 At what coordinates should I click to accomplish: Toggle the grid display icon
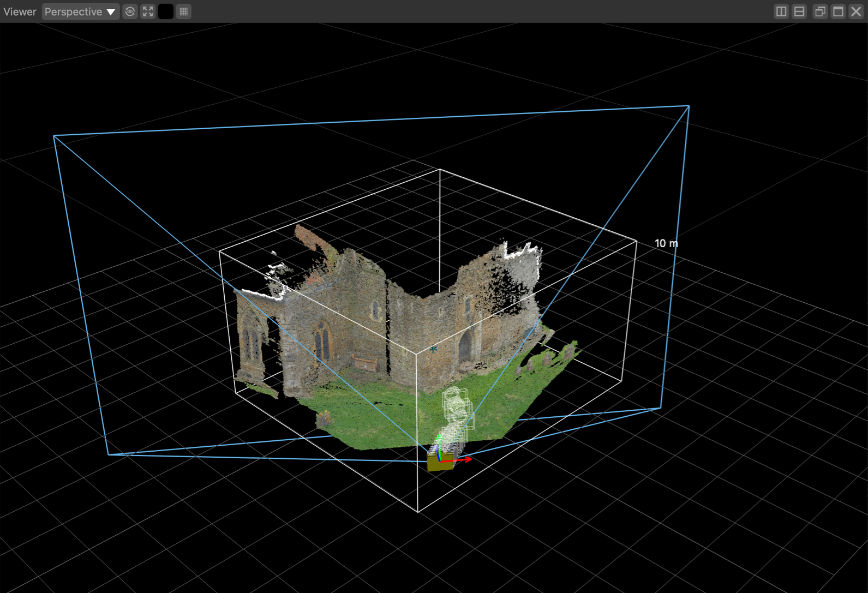[184, 11]
